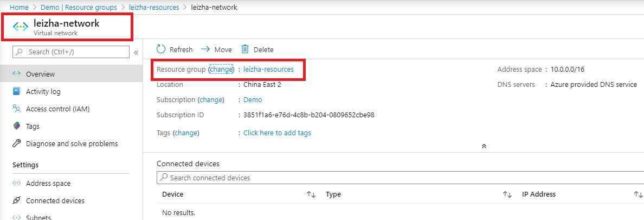This screenshot has width=644, height=220.
Task: Click the leizha-network page title
Action: click(67, 23)
